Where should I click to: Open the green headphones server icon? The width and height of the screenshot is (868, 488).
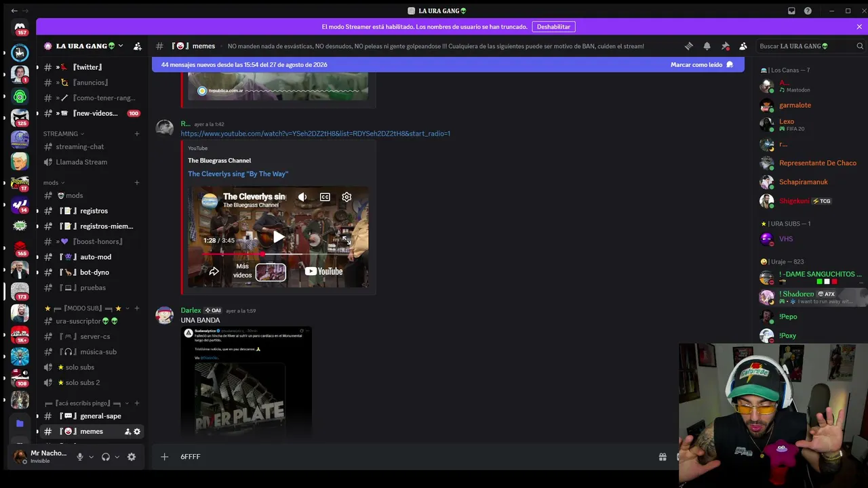tap(20, 96)
